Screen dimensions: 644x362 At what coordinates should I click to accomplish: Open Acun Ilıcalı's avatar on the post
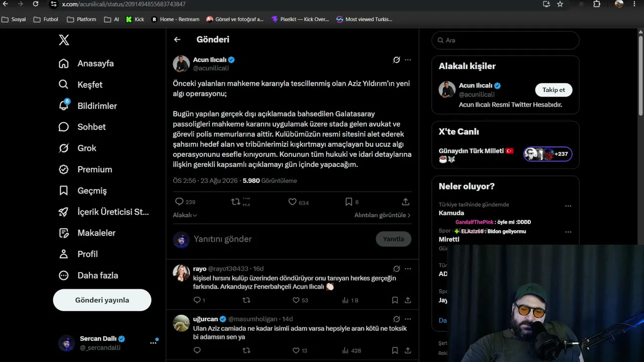pyautogui.click(x=181, y=64)
